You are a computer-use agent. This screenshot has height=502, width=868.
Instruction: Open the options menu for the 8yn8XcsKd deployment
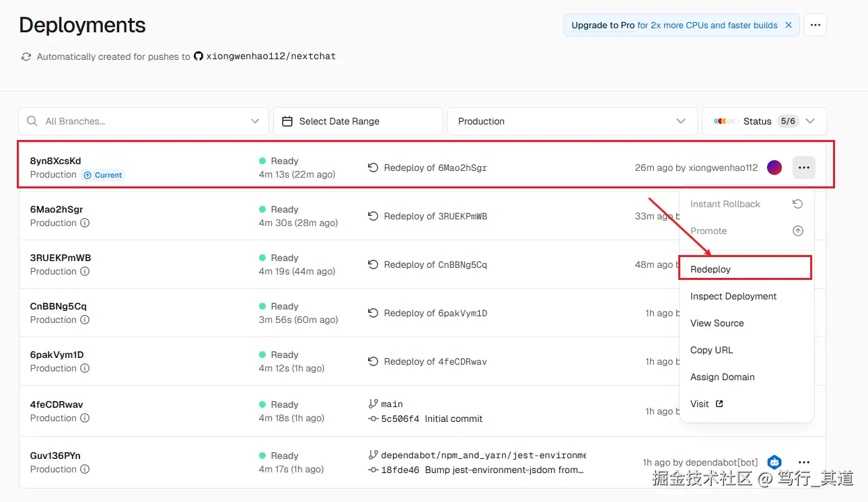(x=803, y=168)
